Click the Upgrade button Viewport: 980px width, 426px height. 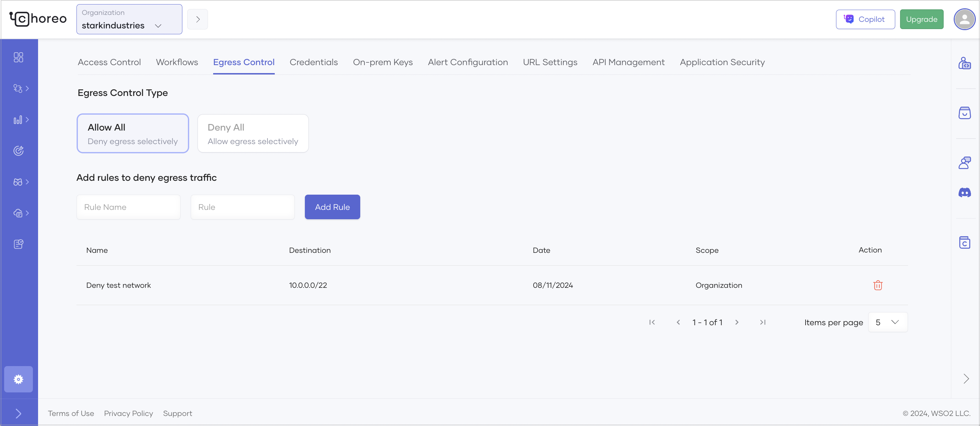(921, 19)
